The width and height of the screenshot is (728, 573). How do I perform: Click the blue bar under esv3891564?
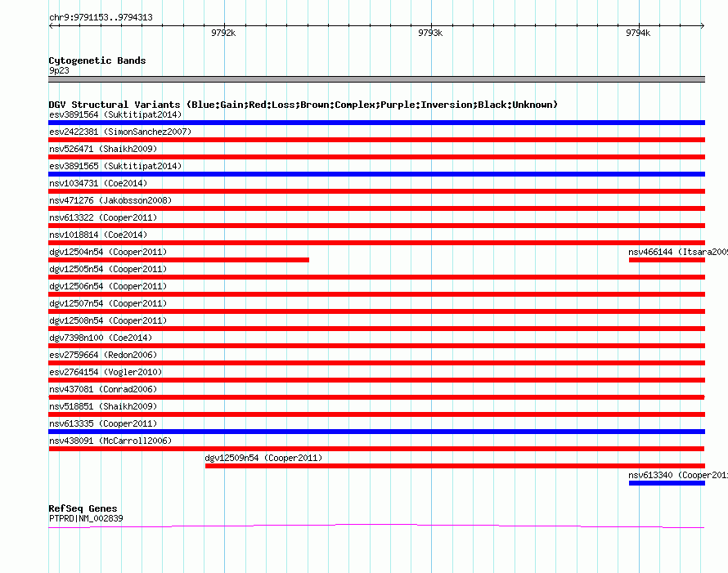click(376, 123)
